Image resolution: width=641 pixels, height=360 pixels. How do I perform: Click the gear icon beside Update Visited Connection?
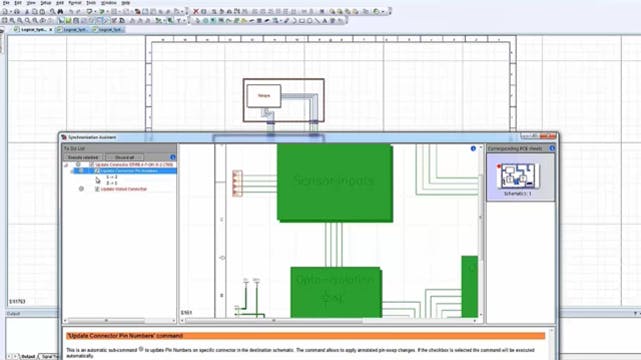(x=81, y=189)
